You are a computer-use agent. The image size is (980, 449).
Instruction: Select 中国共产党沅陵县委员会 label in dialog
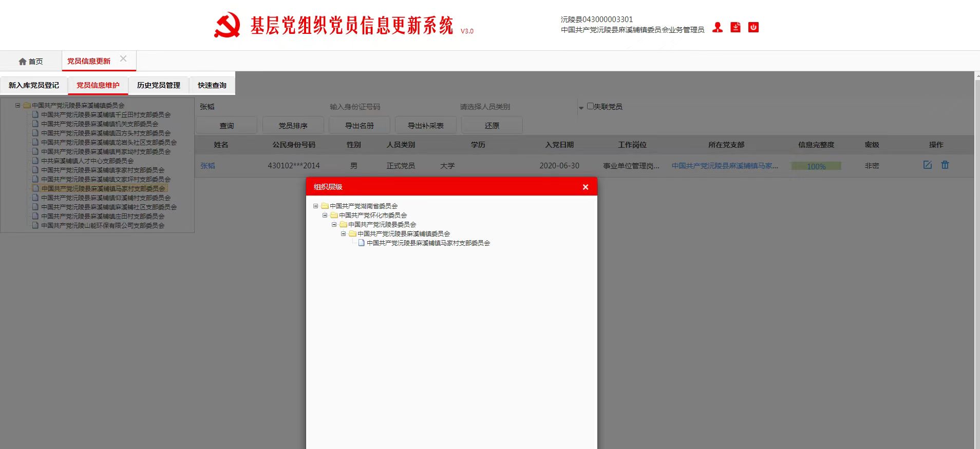coord(382,225)
